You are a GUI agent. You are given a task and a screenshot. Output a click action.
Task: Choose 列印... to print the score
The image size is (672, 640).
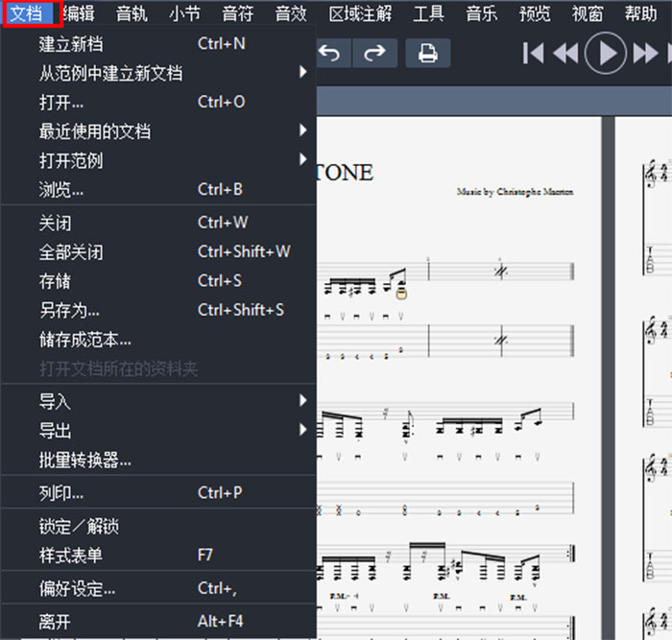pyautogui.click(x=158, y=493)
